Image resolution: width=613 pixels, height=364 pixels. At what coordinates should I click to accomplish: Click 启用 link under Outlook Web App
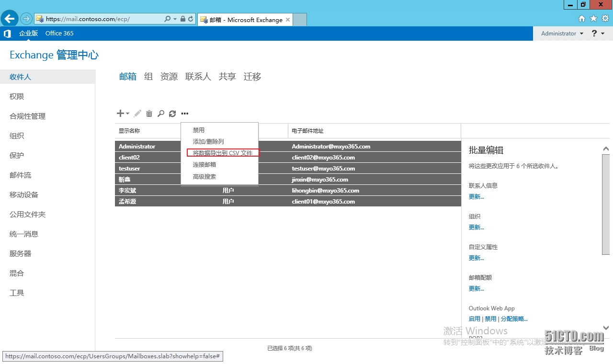point(474,319)
